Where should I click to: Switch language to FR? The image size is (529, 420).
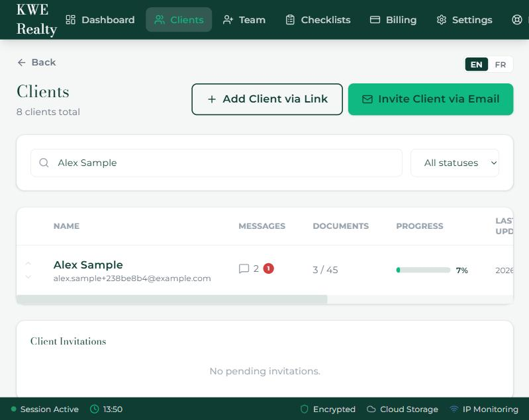pyautogui.click(x=501, y=64)
